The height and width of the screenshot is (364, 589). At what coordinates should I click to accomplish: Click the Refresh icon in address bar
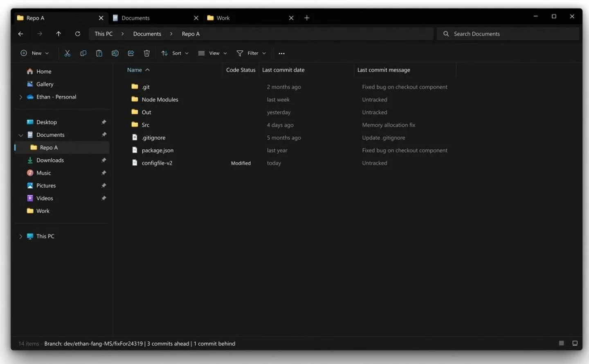click(x=78, y=34)
